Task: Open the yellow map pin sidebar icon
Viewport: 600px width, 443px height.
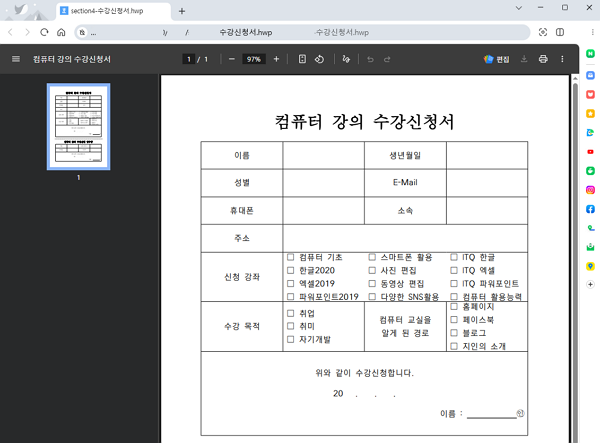Action: coord(590,266)
